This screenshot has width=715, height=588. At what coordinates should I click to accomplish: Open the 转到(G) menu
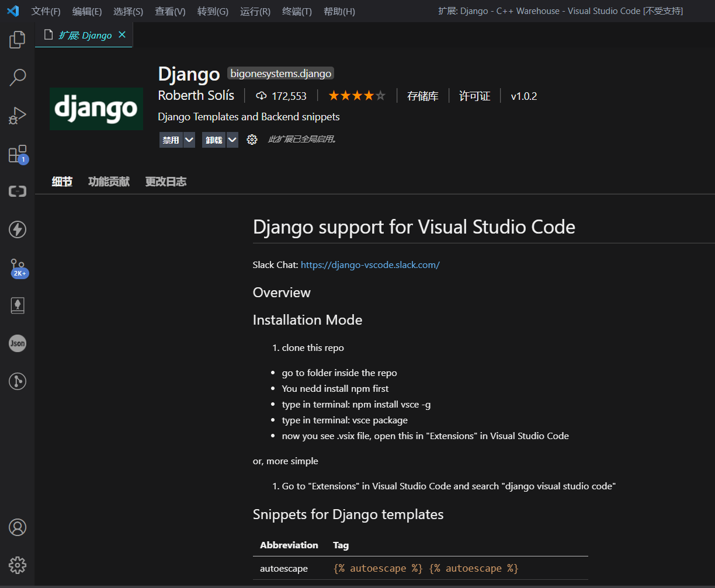[213, 11]
